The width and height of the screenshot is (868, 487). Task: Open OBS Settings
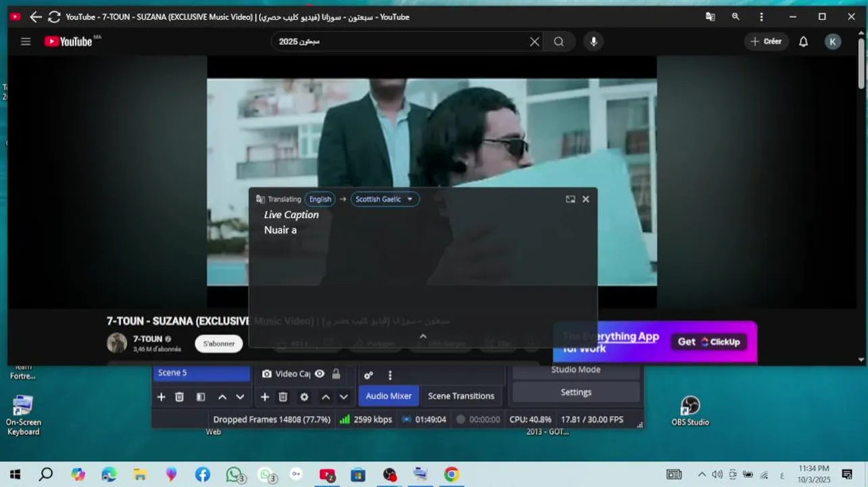coord(576,392)
